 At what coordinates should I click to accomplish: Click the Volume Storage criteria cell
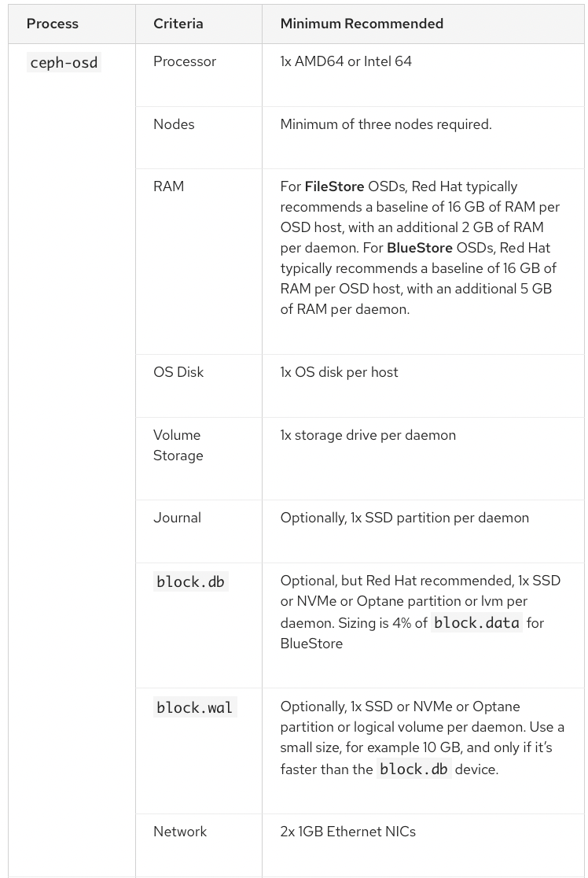[178, 445]
